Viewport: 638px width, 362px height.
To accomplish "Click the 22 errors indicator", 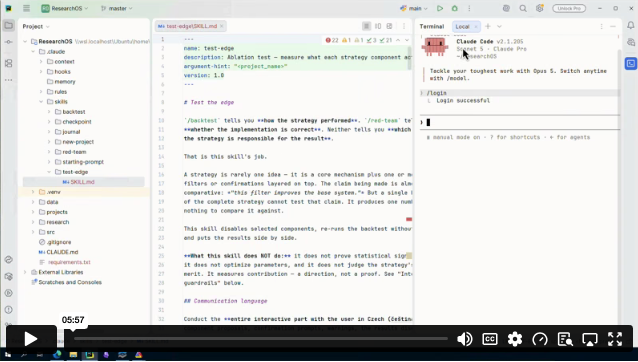I will 332,40.
